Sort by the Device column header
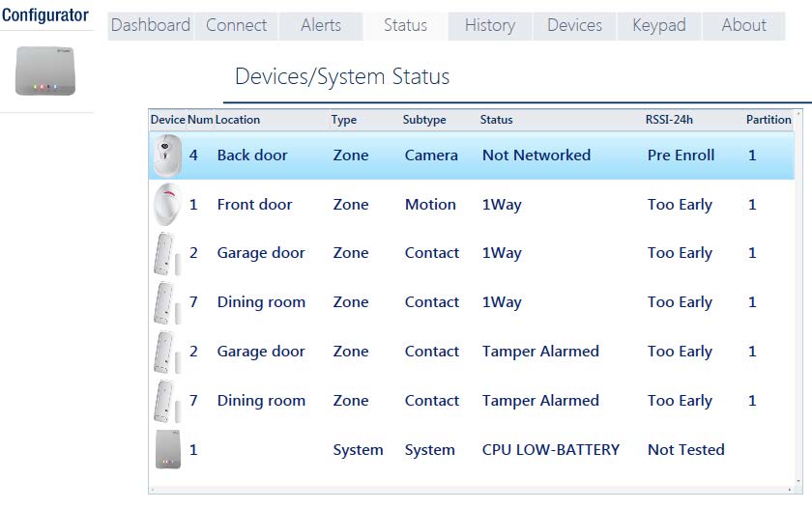The width and height of the screenshot is (812, 509). [x=167, y=120]
